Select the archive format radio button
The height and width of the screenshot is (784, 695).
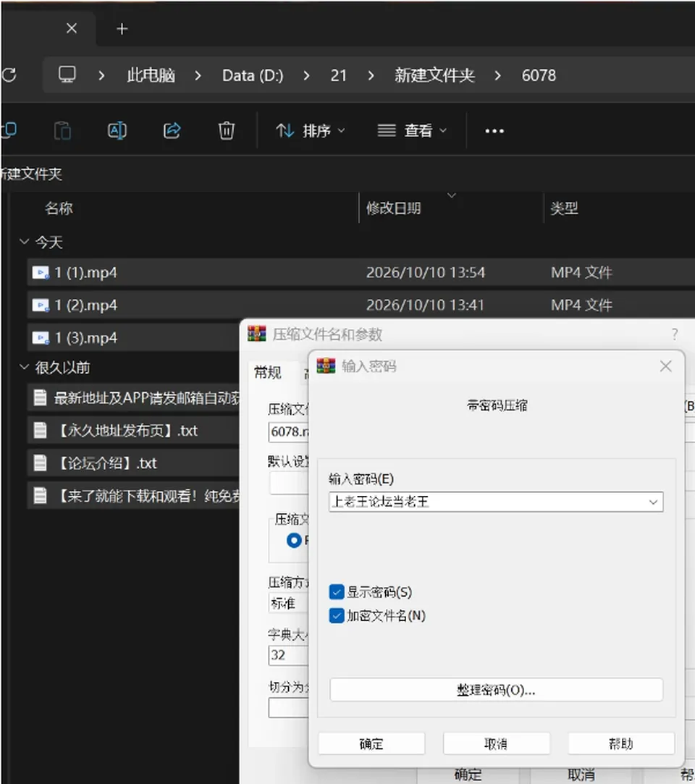tap(294, 540)
